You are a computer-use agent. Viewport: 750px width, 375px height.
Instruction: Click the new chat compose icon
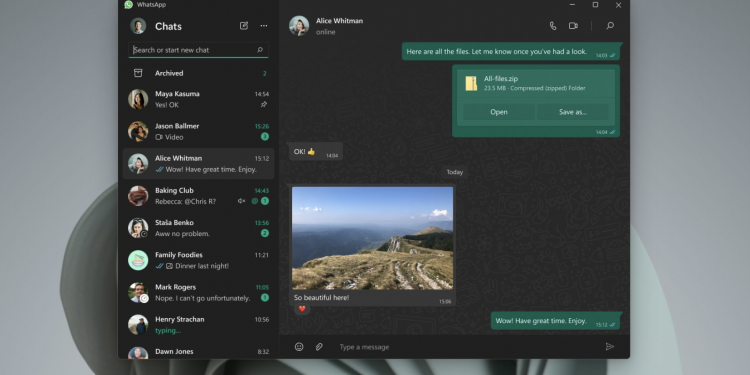243,26
